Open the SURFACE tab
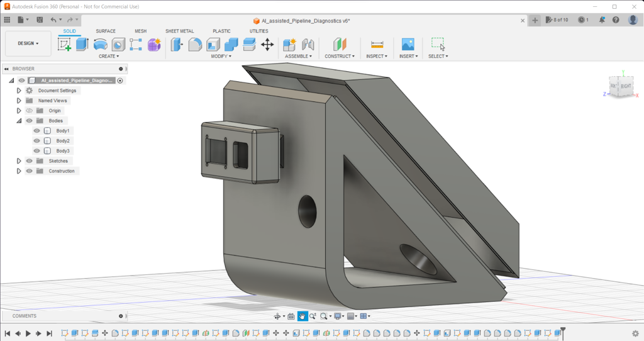 click(x=106, y=31)
